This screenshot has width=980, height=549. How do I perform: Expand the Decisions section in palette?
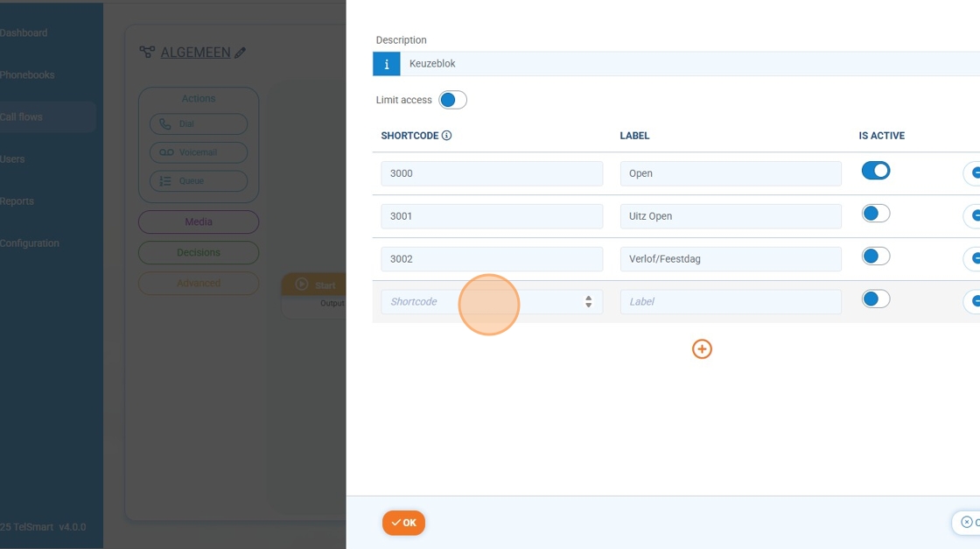coord(199,253)
